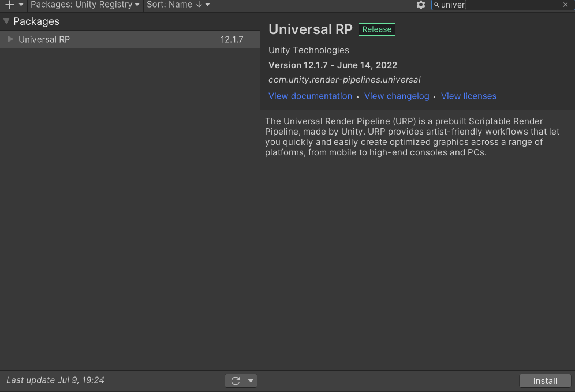Open the dropdown arrow beside the refresh button
The width and height of the screenshot is (575, 392).
[251, 380]
